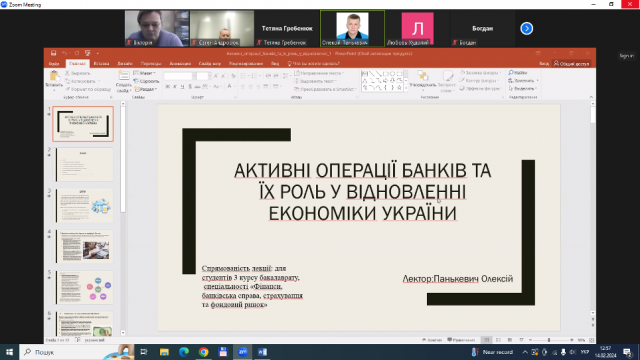Image resolution: width=640 pixels, height=360 pixels.
Task: Click Select (Выделить) button
Action: click(x=522, y=88)
